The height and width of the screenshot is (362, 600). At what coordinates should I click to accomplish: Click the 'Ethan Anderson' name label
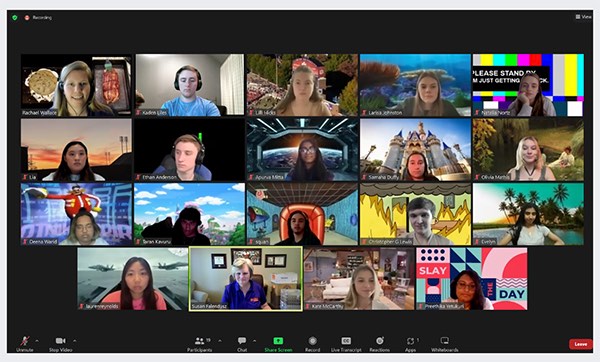pos(159,178)
